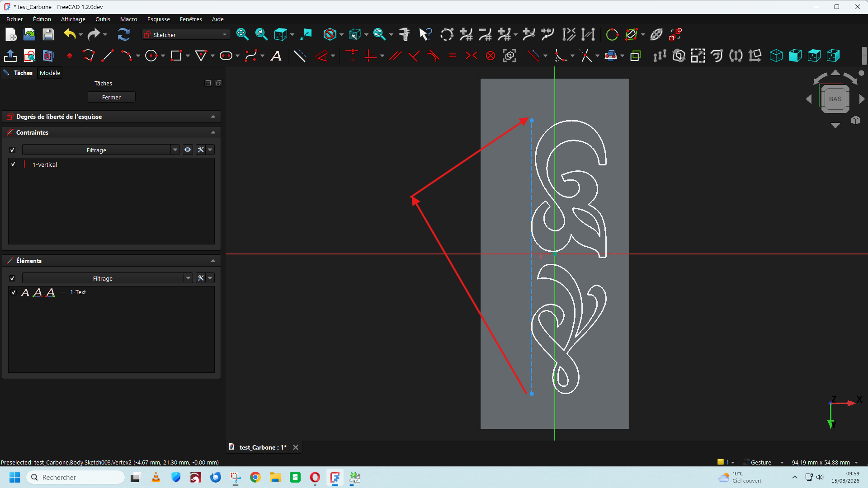
Task: Click the save document icon
Action: 48,34
